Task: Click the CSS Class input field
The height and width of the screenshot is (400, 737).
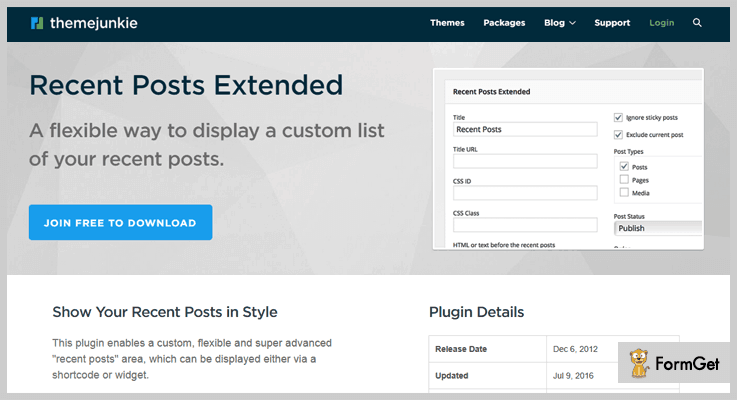Action: [x=525, y=225]
